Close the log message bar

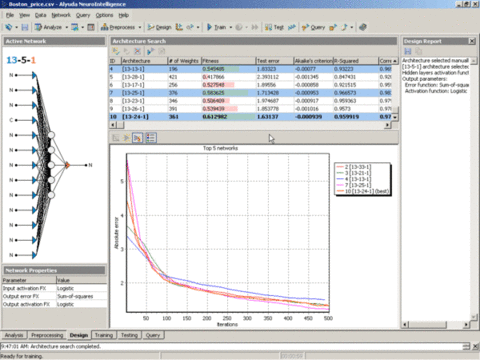[476, 347]
